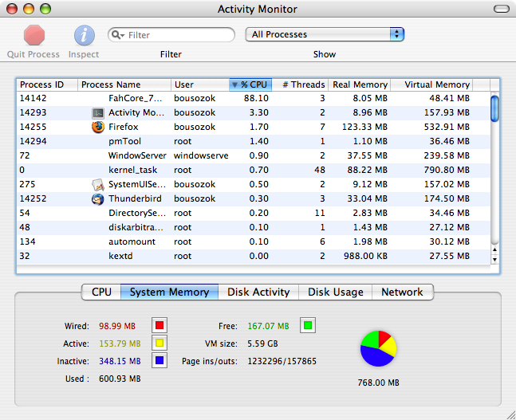Click the memory usage pie chart

(x=378, y=348)
